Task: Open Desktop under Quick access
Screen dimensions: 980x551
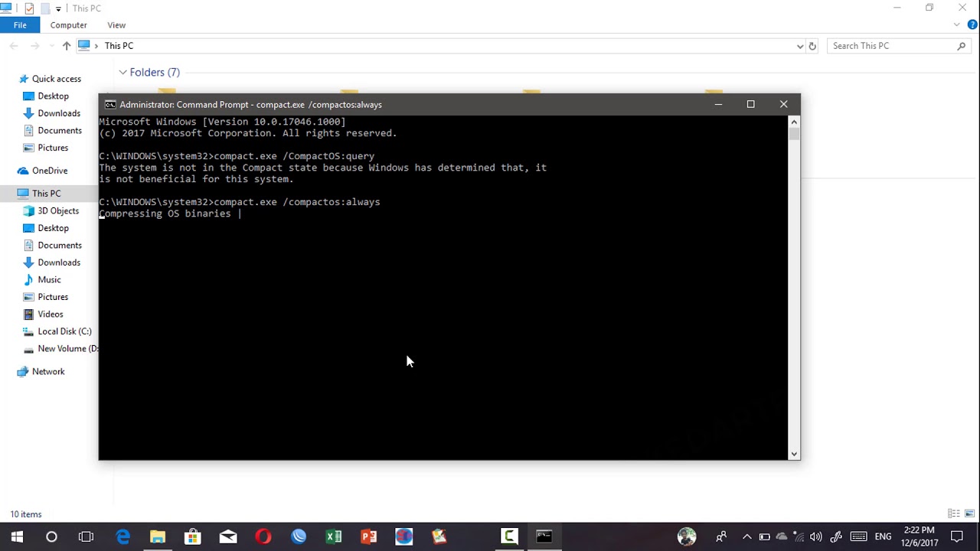Action: pos(53,96)
